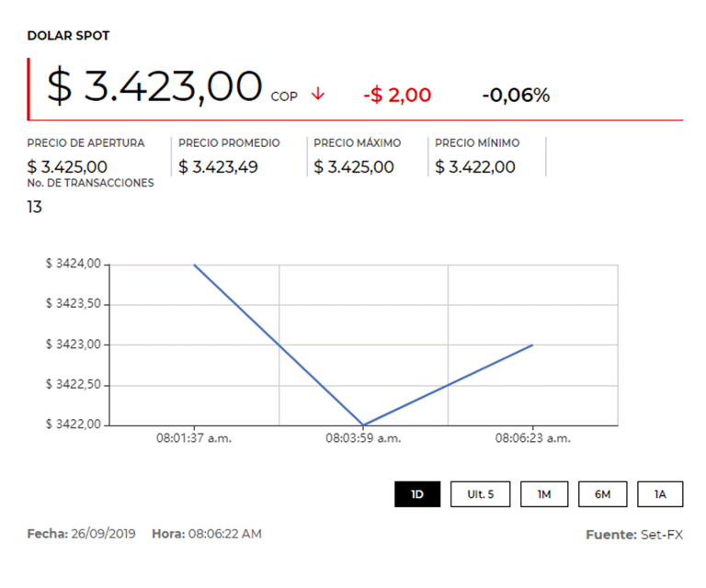This screenshot has width=706, height=588.
Task: Click the chart low point at 08:03:59
Action: point(363,424)
